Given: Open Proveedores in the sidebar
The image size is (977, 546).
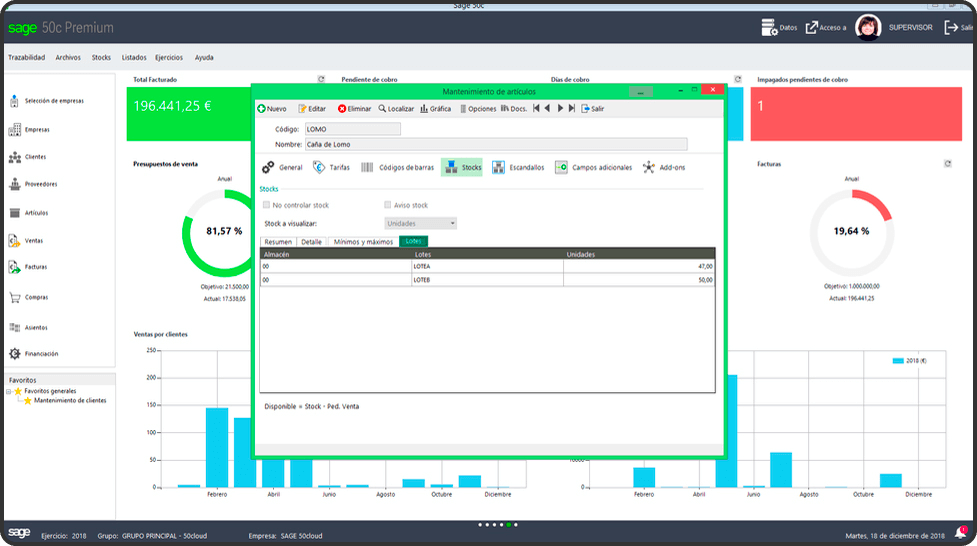Looking at the screenshot, I should point(33,184).
